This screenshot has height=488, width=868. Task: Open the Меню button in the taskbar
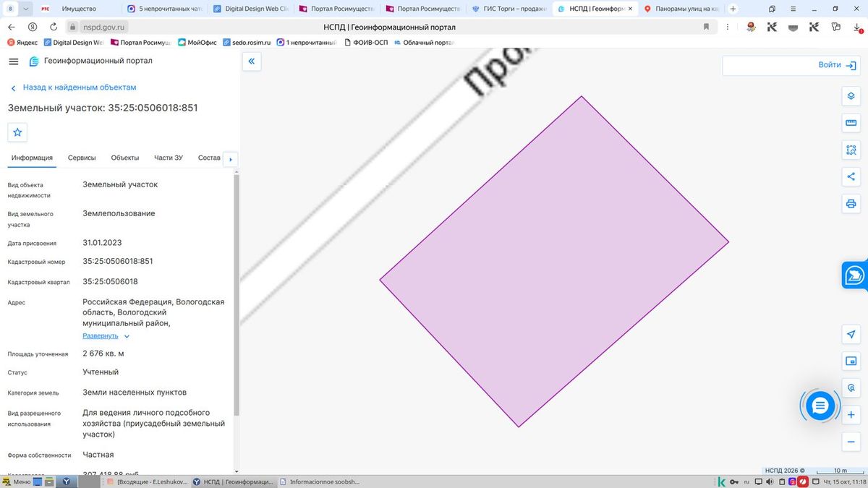tap(17, 481)
